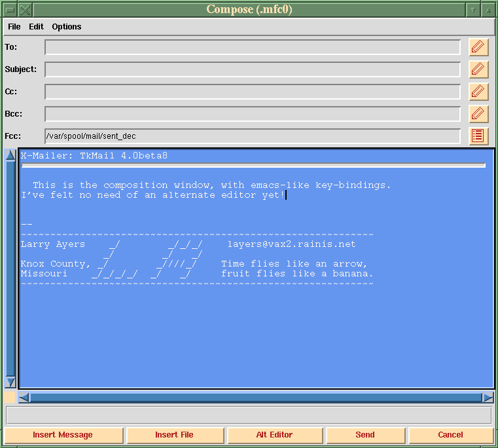The height and width of the screenshot is (448, 498).
Task: Launch the Alt Editor button
Action: tap(274, 435)
